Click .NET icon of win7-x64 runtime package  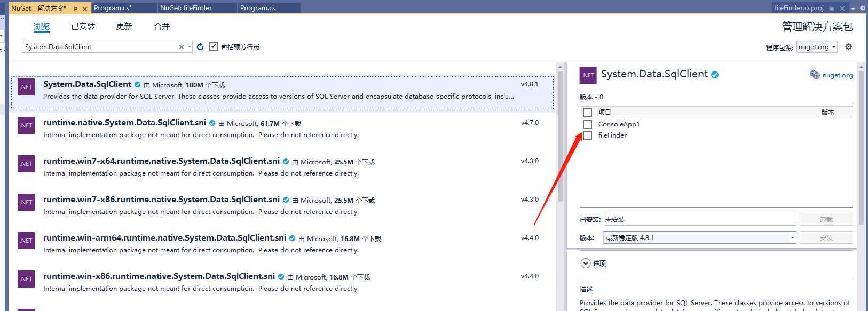coord(26,164)
